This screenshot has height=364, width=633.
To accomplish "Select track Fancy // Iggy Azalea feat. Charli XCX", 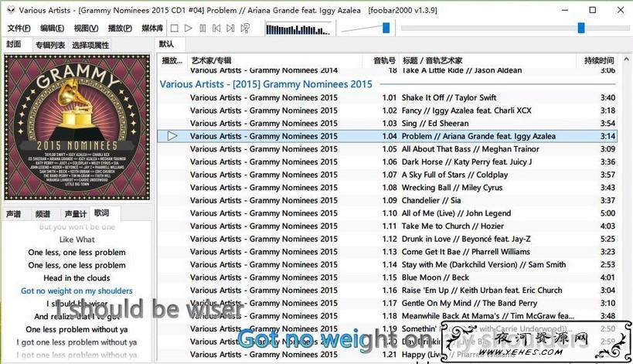I will pos(387,111).
